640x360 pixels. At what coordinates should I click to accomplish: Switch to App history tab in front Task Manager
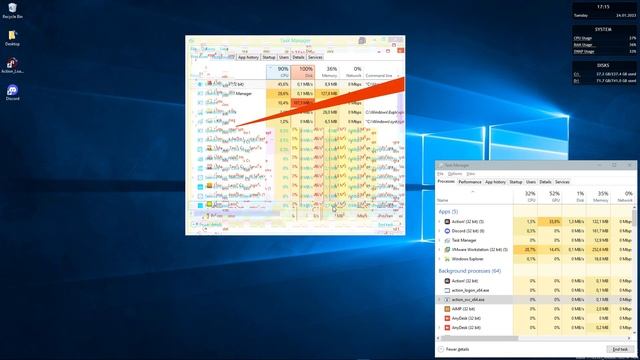(495, 182)
